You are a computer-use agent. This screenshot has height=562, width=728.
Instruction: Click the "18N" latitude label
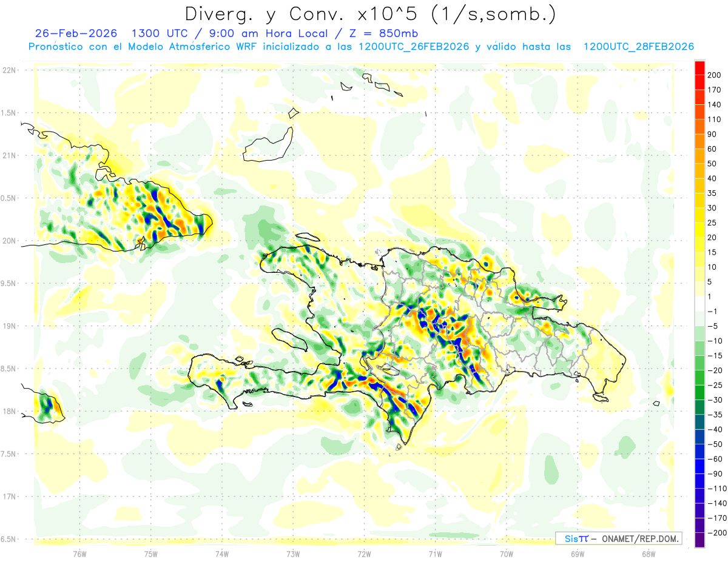click(x=9, y=411)
